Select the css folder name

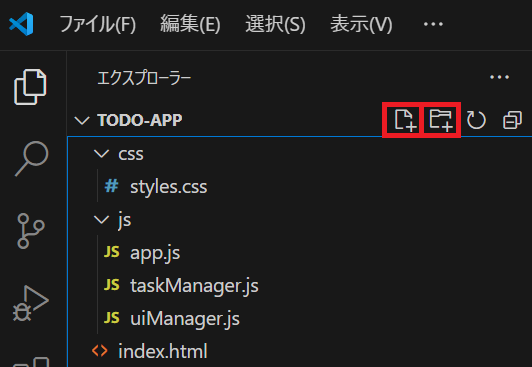131,154
